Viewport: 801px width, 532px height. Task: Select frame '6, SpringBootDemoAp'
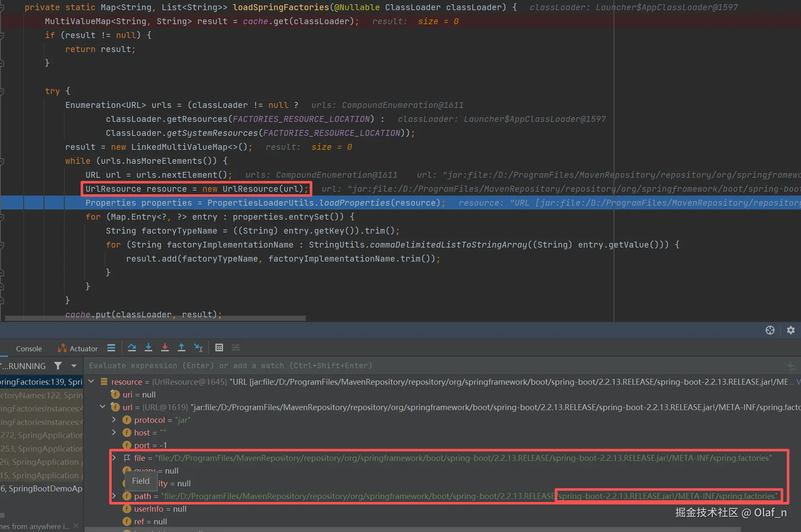(41, 488)
